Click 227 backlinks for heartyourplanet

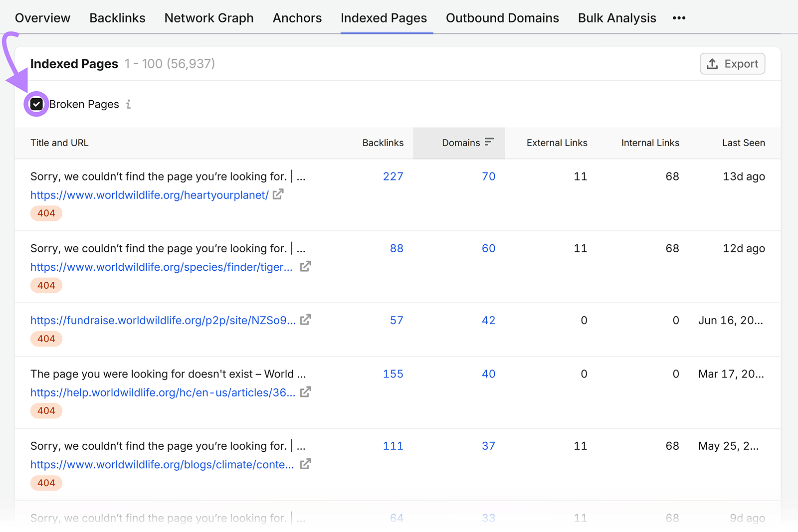tap(393, 177)
